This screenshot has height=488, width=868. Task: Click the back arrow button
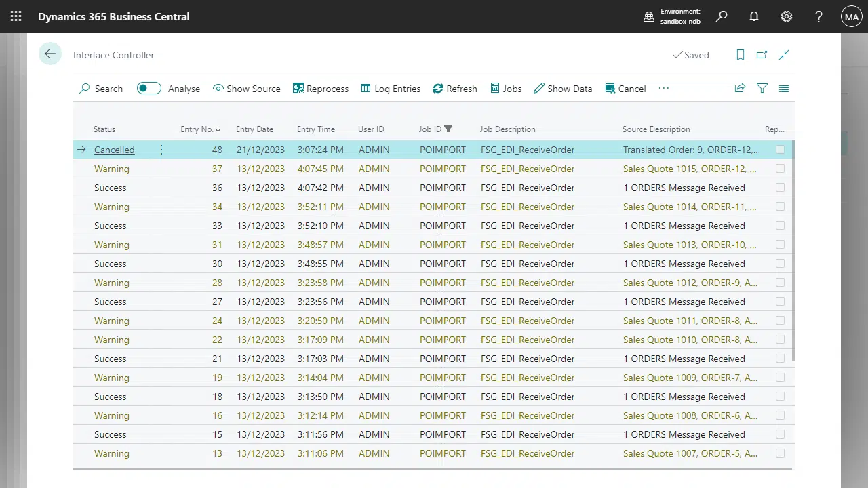50,54
